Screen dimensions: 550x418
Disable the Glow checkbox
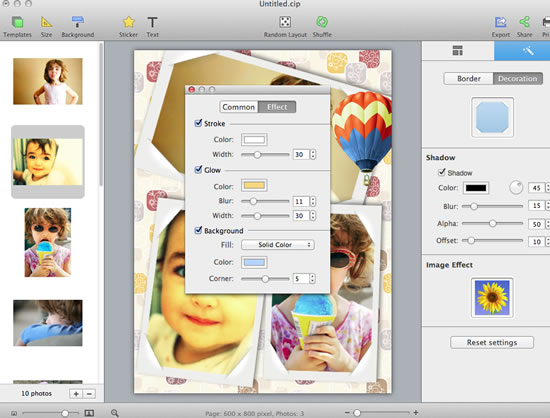point(198,170)
